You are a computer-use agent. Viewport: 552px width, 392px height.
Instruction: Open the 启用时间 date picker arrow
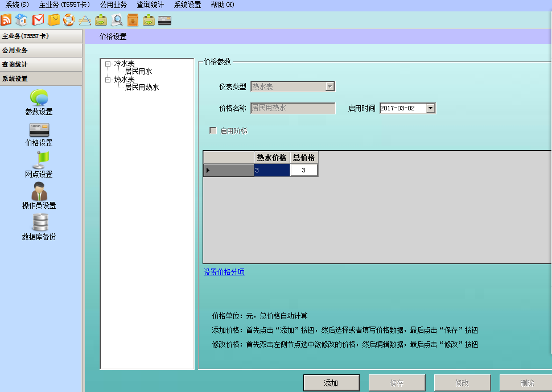(x=431, y=108)
